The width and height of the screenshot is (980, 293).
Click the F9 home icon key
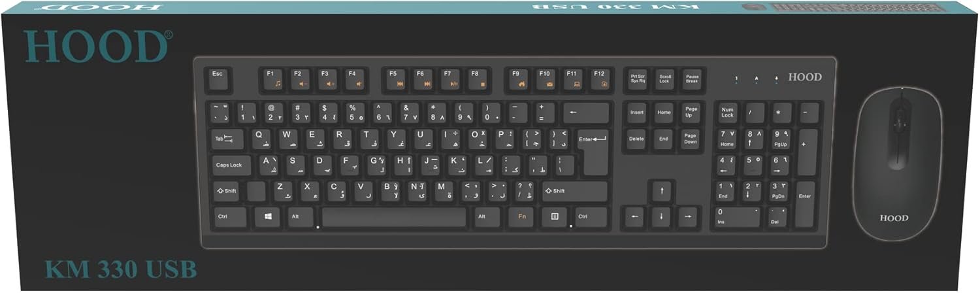tap(519, 79)
